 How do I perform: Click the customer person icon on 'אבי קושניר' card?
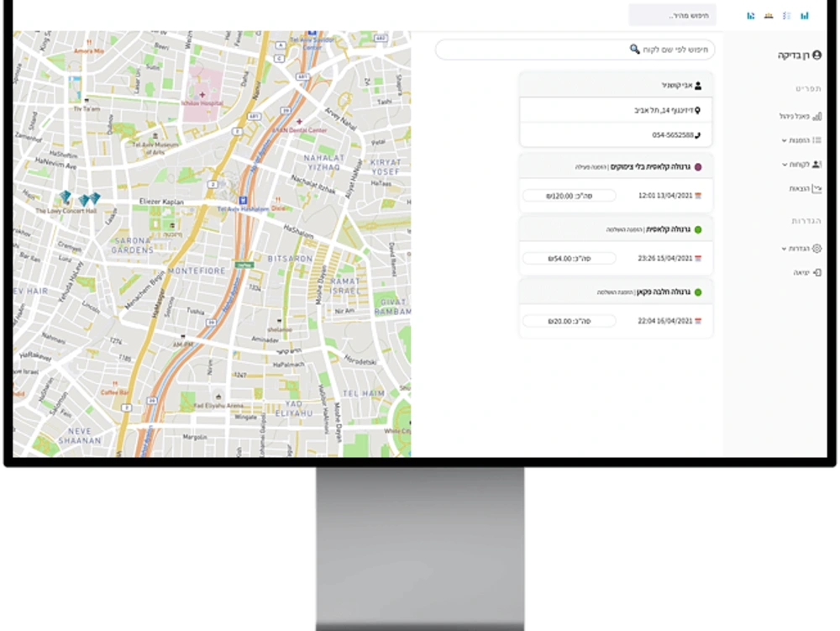[697, 85]
